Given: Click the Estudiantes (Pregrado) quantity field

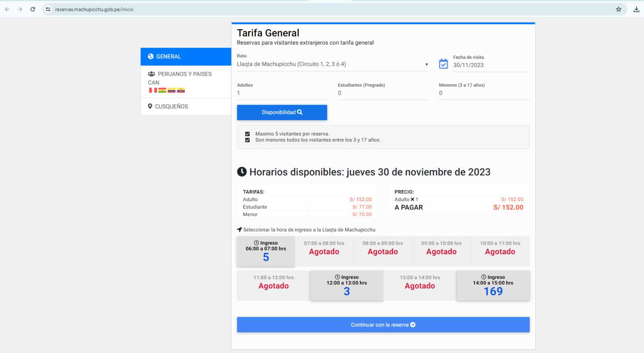Looking at the screenshot, I should [383, 93].
